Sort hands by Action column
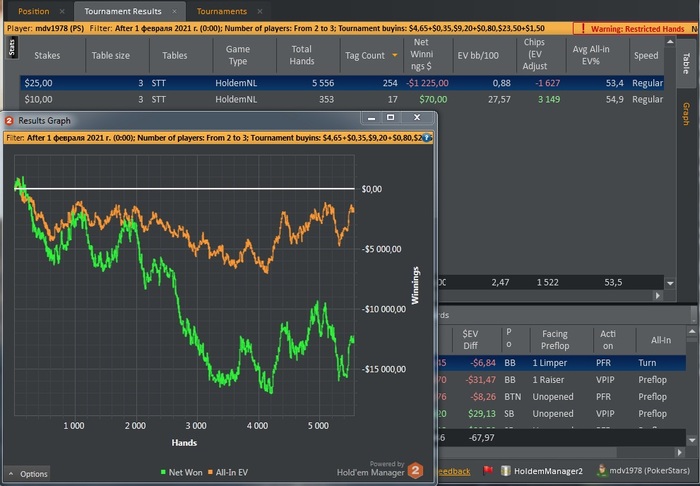 point(608,340)
